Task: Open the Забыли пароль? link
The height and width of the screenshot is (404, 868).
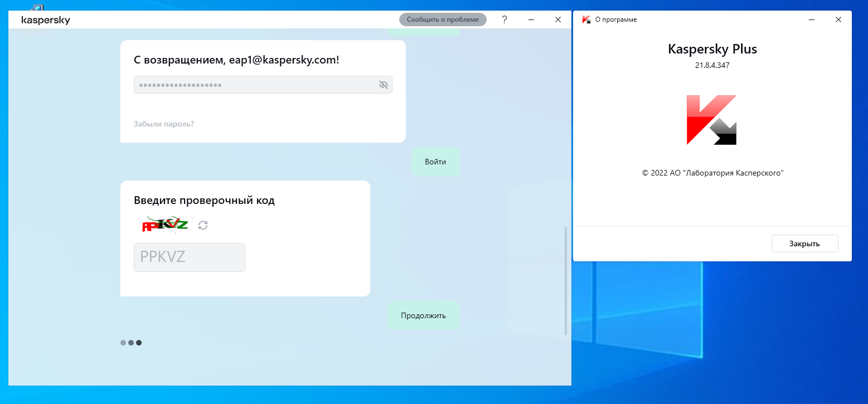Action: coord(164,124)
